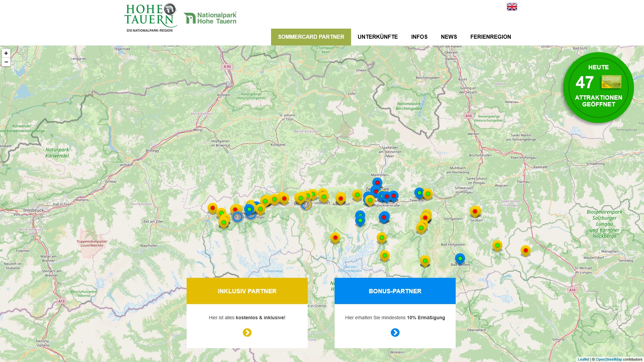Select the yellow map marker near Großarl
644x362 pixels.
(x=475, y=211)
